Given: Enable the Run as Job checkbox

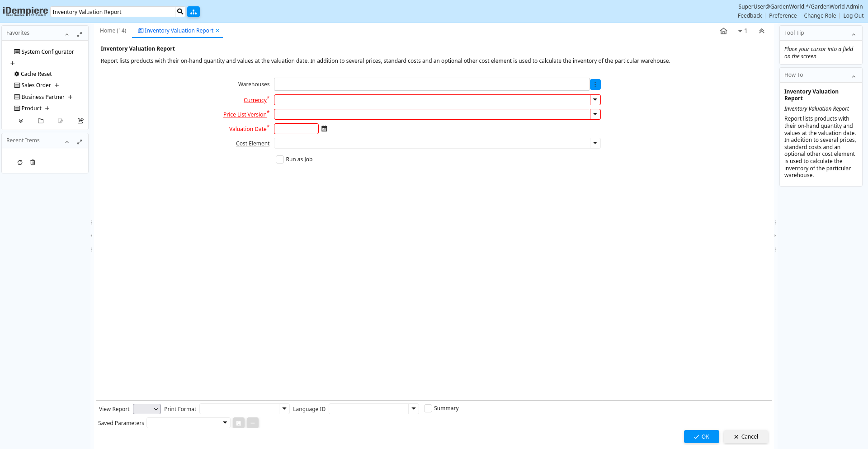Looking at the screenshot, I should [x=280, y=159].
